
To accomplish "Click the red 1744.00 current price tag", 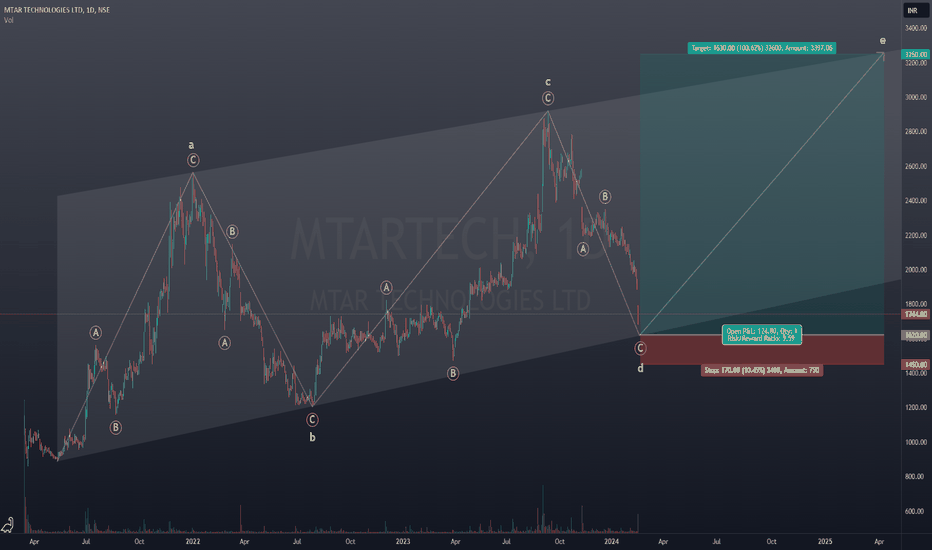I will (916, 314).
